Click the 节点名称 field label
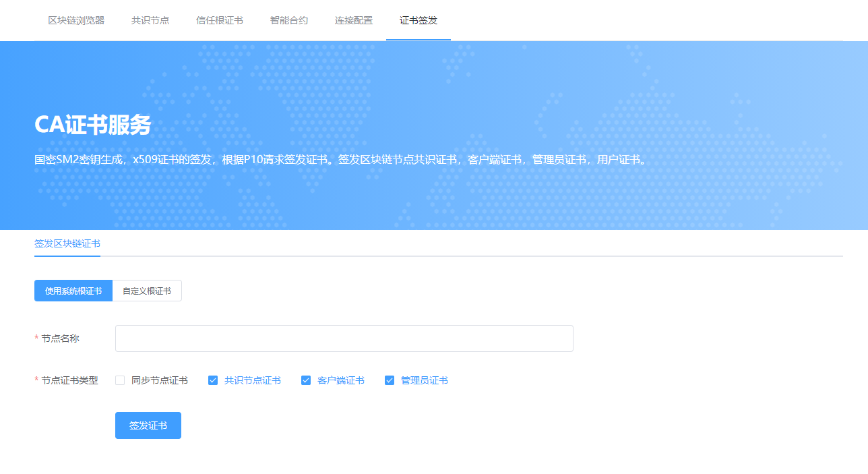Viewport: 868px width, 474px height. tap(60, 338)
